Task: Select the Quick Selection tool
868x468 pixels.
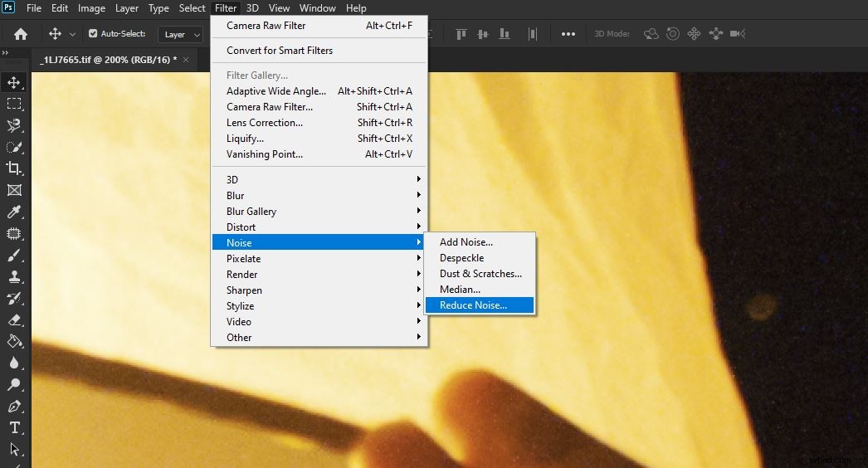Action: point(14,148)
